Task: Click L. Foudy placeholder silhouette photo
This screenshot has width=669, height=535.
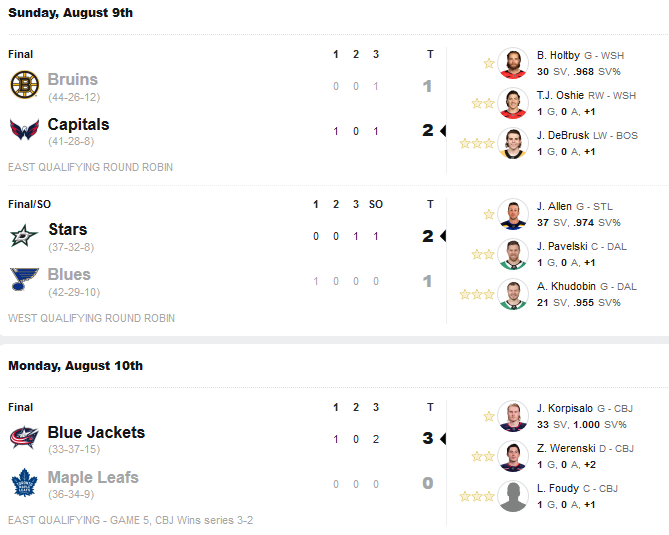Action: (x=513, y=496)
